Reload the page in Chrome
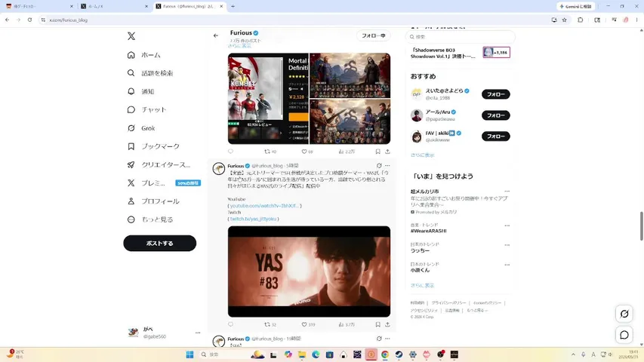 [29, 20]
